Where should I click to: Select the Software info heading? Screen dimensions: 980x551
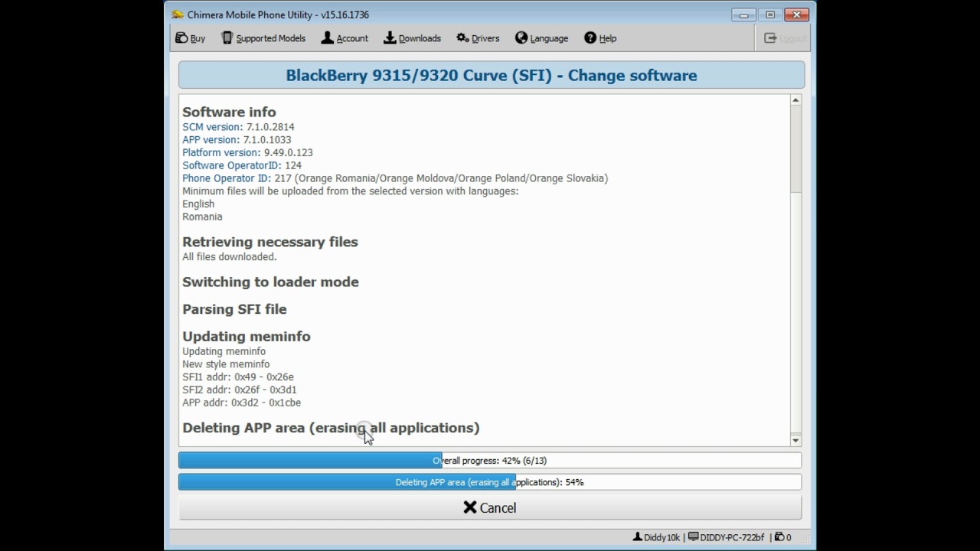(229, 112)
